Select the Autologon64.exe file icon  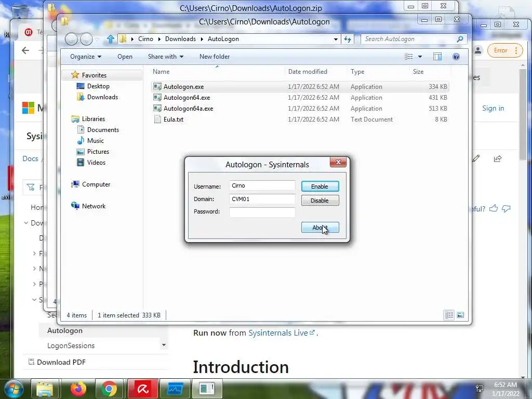point(157,97)
